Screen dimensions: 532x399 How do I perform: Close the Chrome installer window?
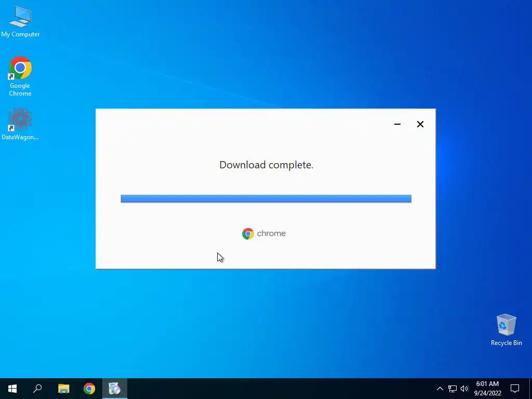pos(420,124)
